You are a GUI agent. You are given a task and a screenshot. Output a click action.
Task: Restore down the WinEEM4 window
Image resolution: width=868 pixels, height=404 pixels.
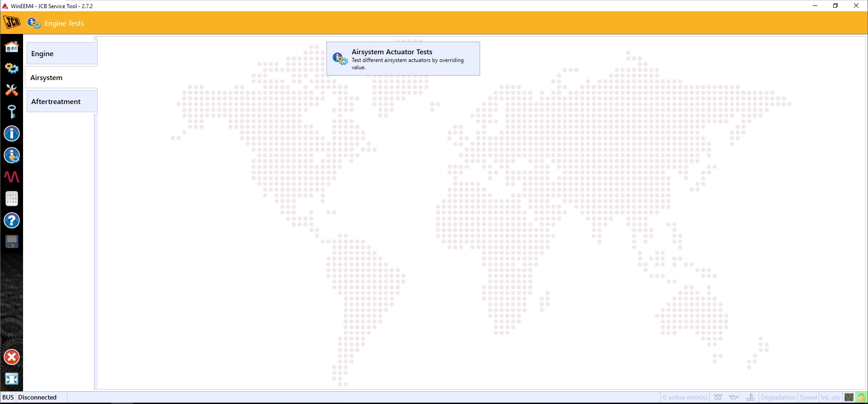pyautogui.click(x=835, y=6)
